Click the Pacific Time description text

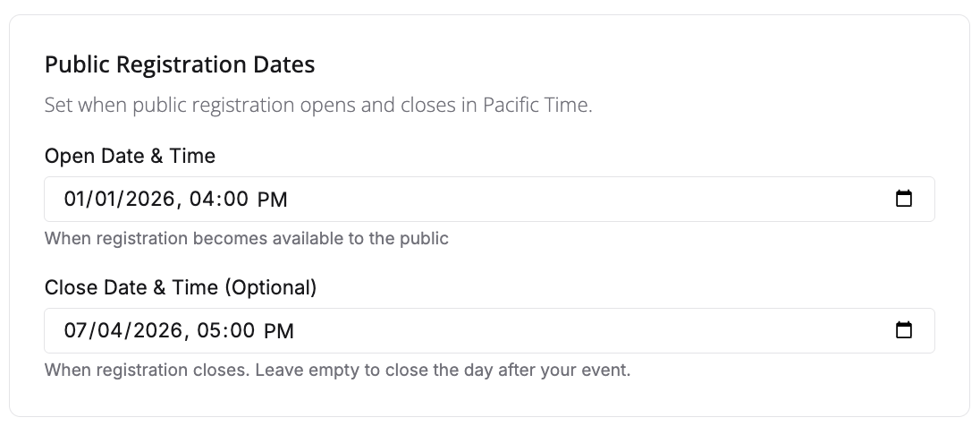point(318,105)
